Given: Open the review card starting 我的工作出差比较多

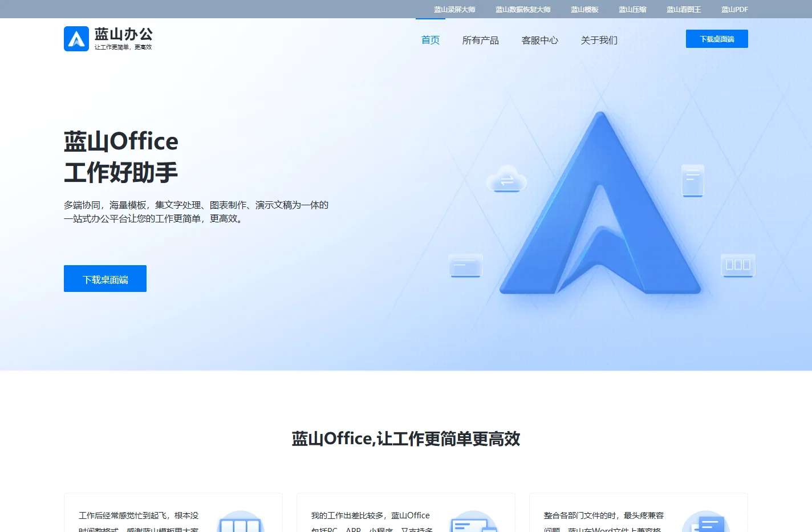Looking at the screenshot, I should [406, 513].
